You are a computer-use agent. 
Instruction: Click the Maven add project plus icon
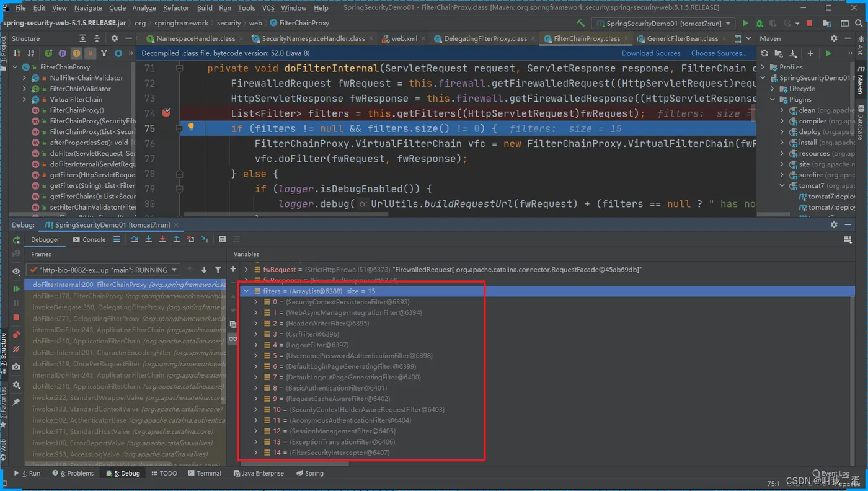pyautogui.click(x=810, y=53)
